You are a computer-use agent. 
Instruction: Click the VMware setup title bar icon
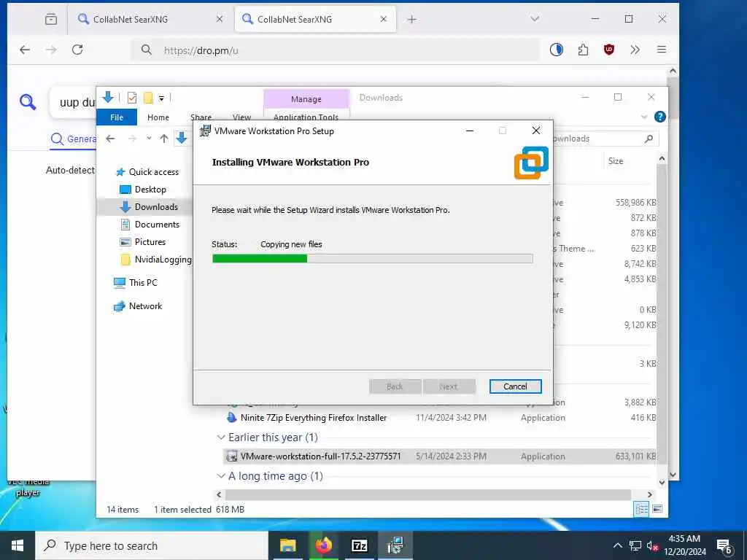(205, 131)
